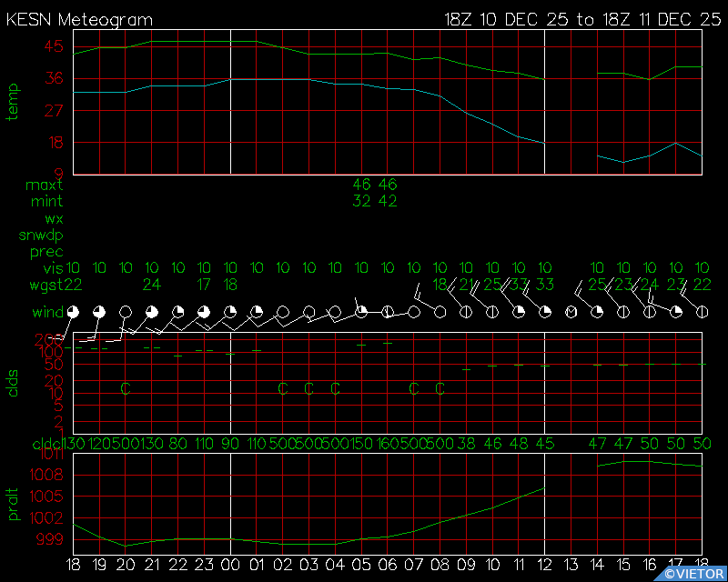Viewport: 728px width, 582px height.
Task: Select the C cloud marker near hour 21
Action: pos(125,388)
